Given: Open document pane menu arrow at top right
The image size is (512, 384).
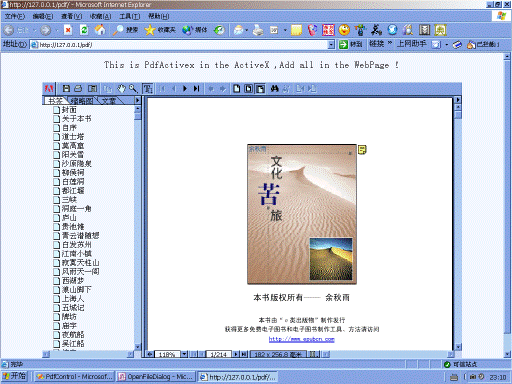Looking at the screenshot, I should pos(458,99).
